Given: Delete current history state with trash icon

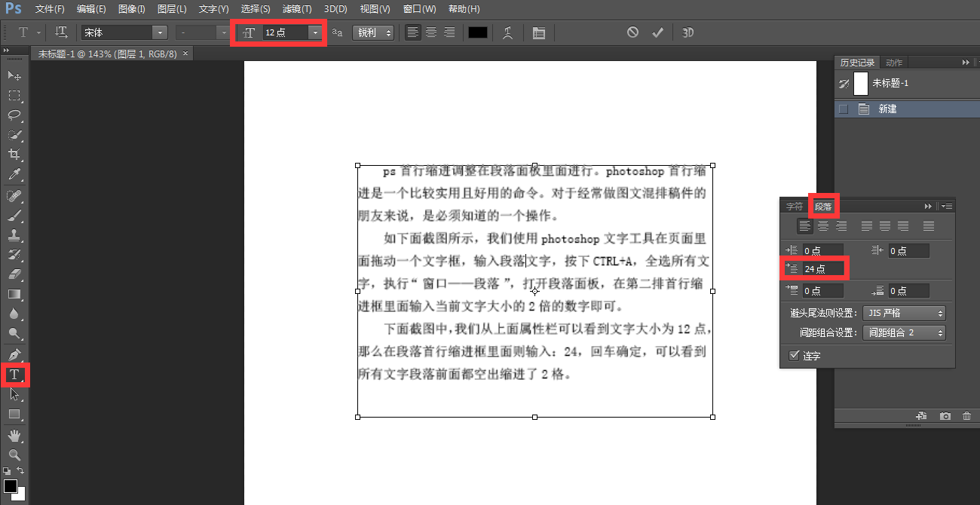Looking at the screenshot, I should [966, 416].
